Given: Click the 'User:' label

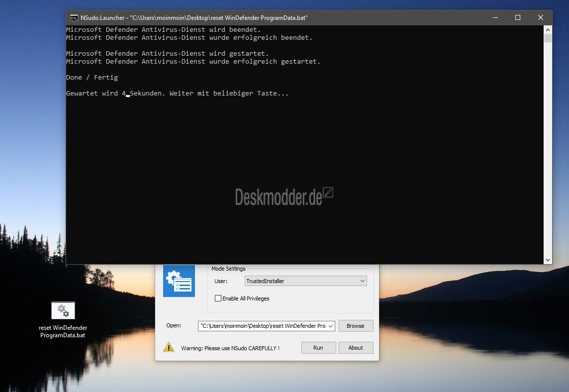Looking at the screenshot, I should 221,281.
